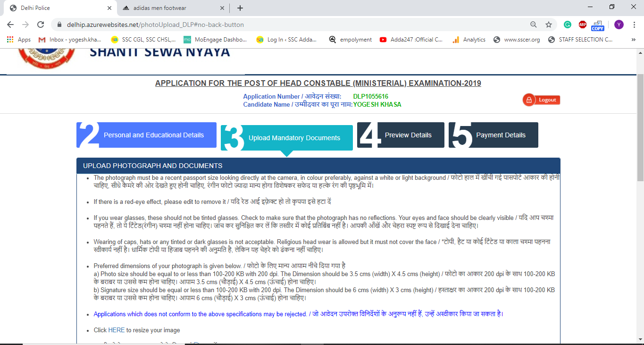The width and height of the screenshot is (644, 345).
Task: Select the Delhi Police tab
Action: [x=59, y=8]
